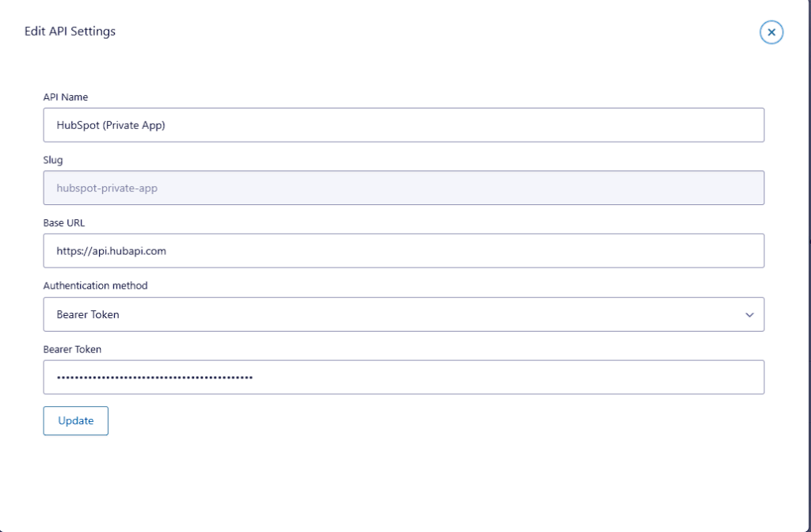Click on "HubSpot (Private App)" text
The height and width of the screenshot is (532, 811).
click(111, 125)
